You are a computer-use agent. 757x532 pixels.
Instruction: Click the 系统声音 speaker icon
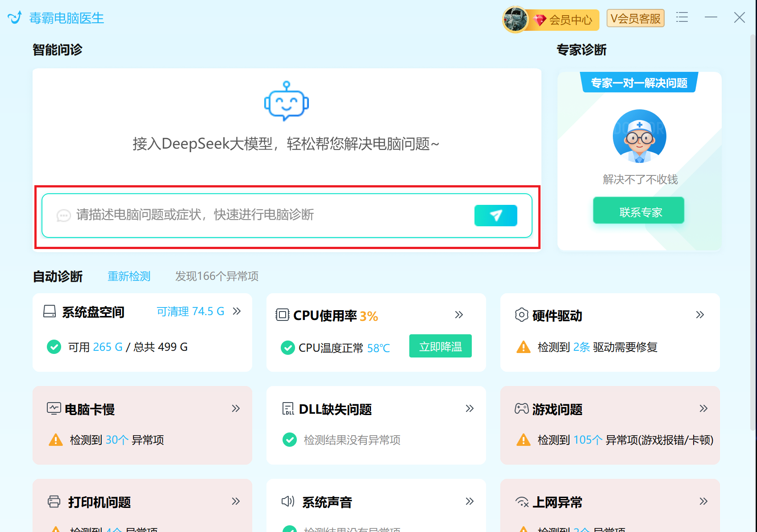[288, 501]
